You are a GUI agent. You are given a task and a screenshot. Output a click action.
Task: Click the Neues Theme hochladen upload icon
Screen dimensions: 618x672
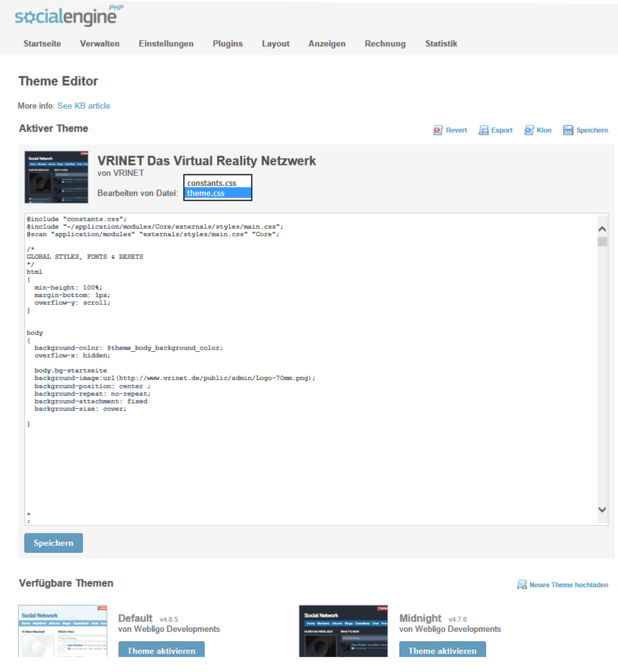click(x=522, y=584)
